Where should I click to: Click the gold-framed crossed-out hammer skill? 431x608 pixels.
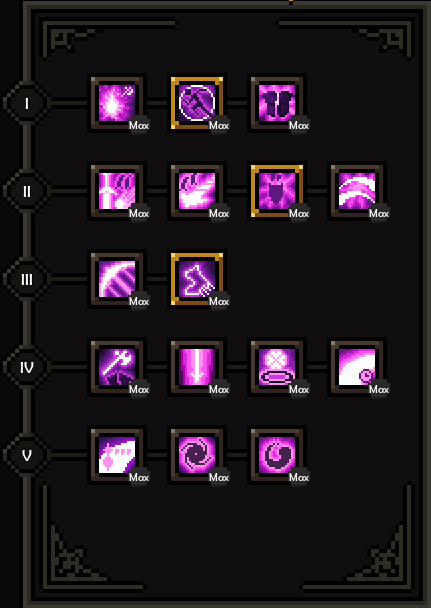tap(197, 103)
